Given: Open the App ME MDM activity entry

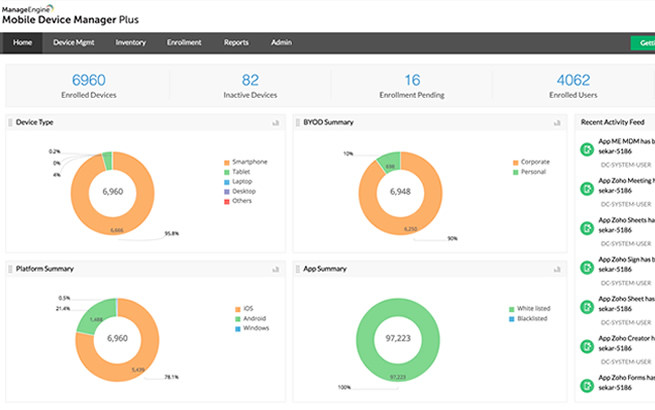Looking at the screenshot, I should [x=626, y=146].
